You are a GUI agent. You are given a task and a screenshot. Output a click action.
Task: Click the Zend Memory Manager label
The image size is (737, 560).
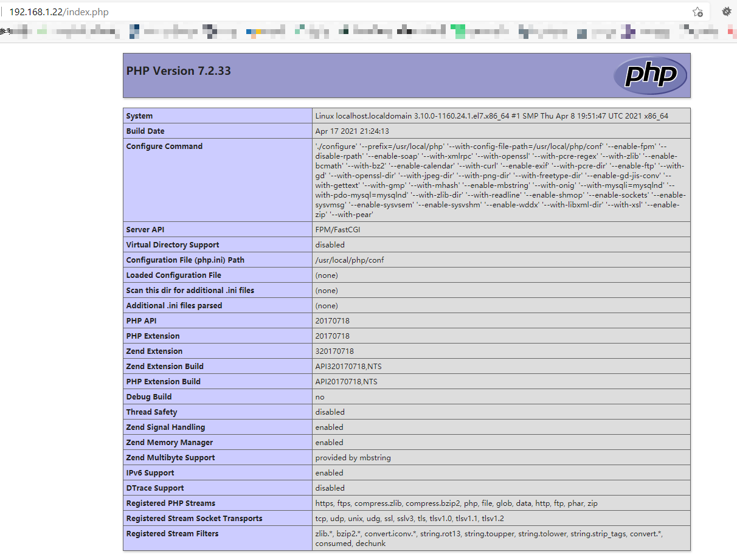tap(170, 443)
